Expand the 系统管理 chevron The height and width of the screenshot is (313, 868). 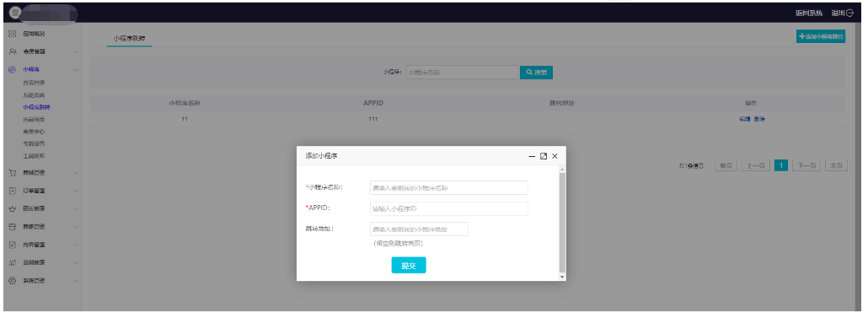tap(75, 281)
